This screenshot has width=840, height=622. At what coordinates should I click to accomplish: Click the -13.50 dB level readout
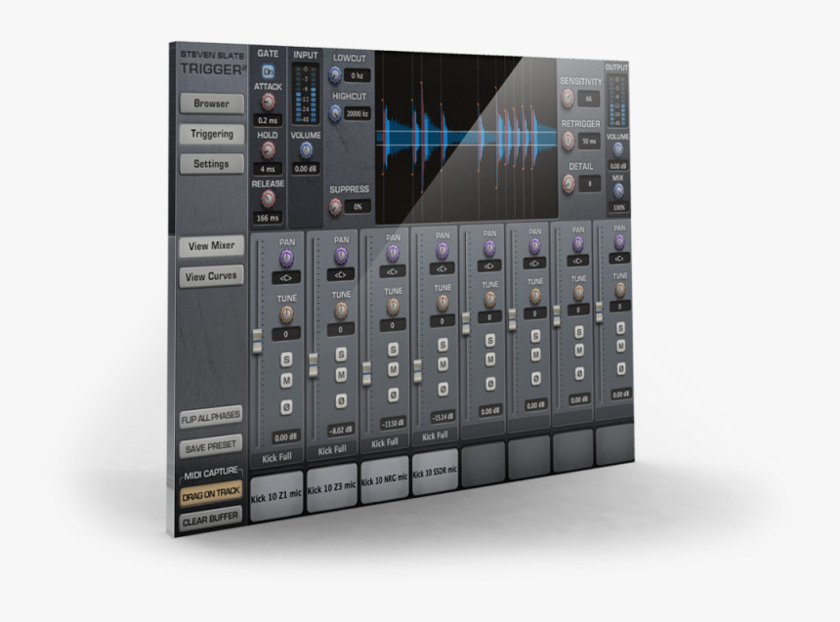(x=392, y=424)
